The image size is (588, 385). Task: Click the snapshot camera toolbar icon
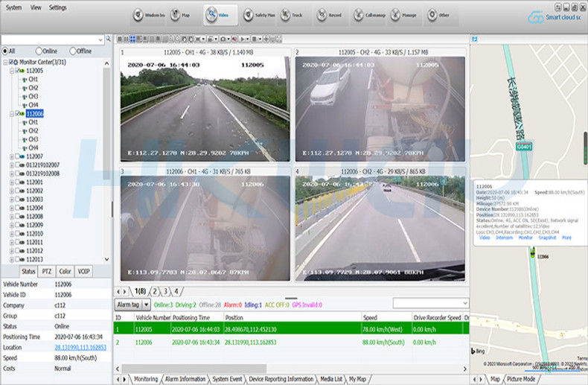(223, 39)
